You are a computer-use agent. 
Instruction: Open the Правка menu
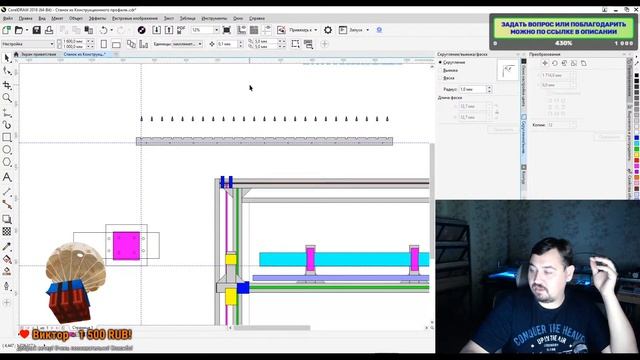pos(25,18)
